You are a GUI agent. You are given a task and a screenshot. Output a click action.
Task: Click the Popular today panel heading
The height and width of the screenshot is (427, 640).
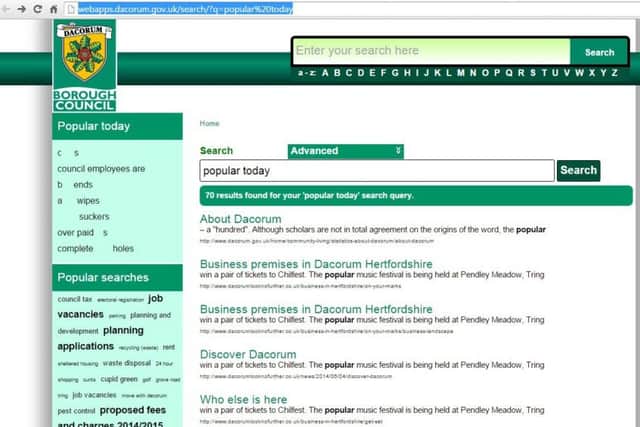click(x=118, y=126)
